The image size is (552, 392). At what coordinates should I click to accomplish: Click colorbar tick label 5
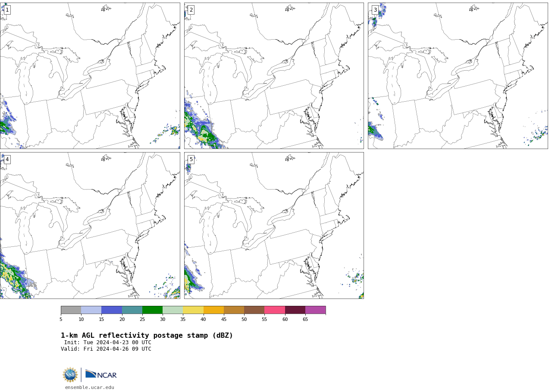point(61,319)
